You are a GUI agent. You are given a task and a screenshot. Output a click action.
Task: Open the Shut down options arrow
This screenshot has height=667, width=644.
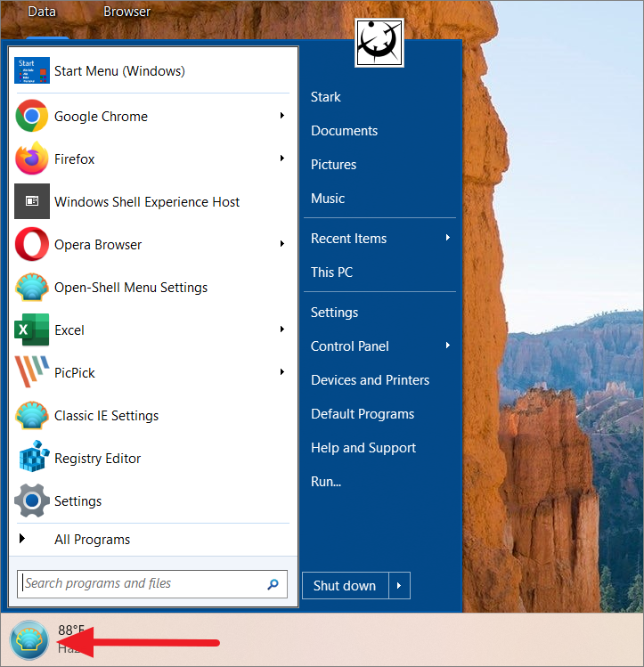pyautogui.click(x=399, y=586)
